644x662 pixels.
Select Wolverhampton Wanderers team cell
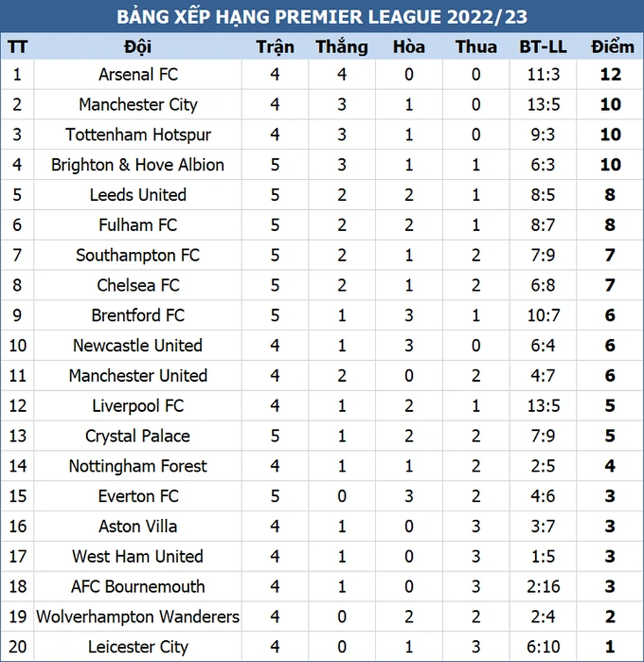click(x=138, y=617)
